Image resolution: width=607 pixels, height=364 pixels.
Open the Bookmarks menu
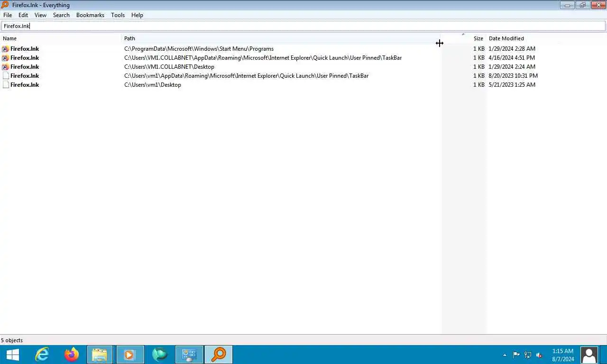click(x=90, y=15)
